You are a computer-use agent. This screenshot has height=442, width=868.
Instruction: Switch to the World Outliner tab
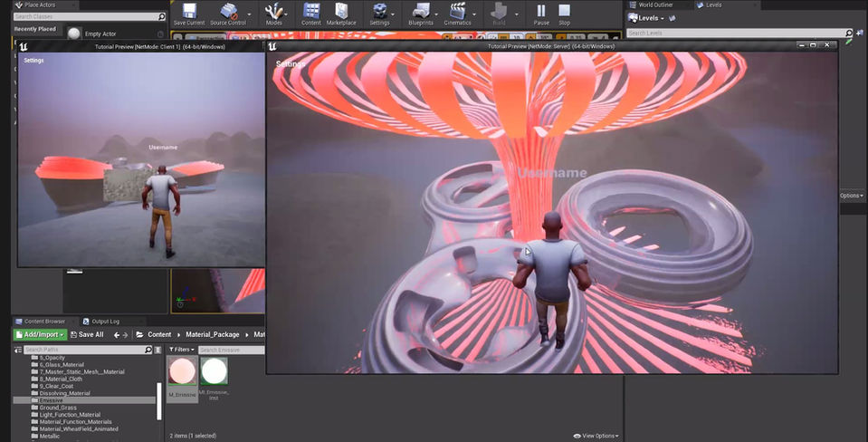pyautogui.click(x=654, y=5)
